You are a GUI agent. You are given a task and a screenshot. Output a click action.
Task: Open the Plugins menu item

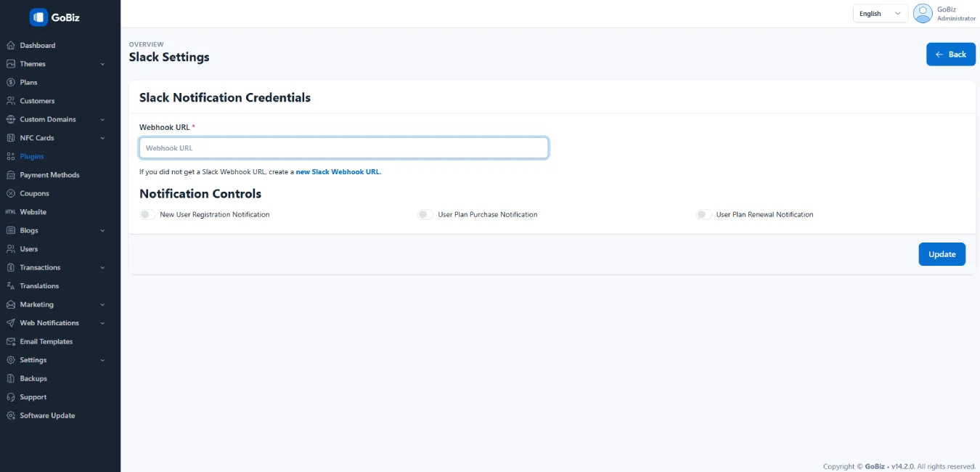click(32, 156)
